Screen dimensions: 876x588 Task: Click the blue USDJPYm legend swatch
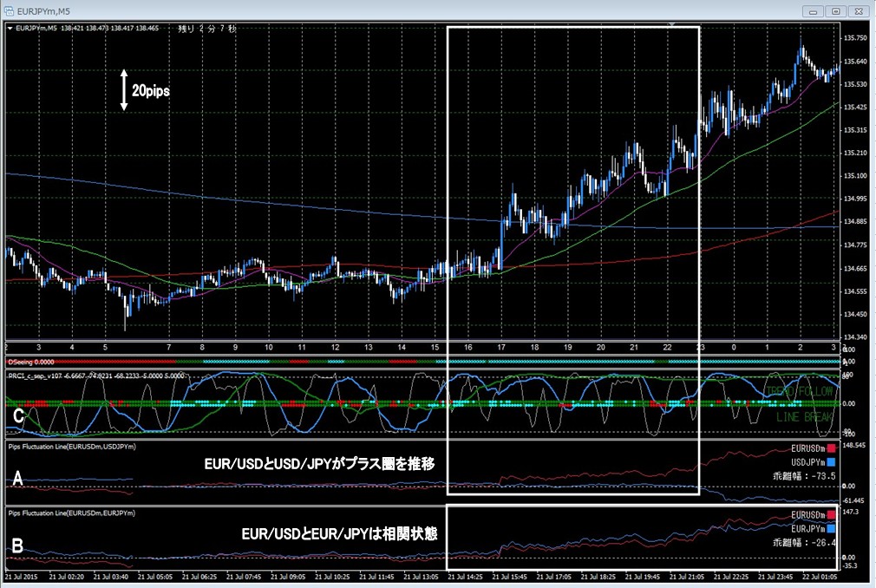(831, 462)
